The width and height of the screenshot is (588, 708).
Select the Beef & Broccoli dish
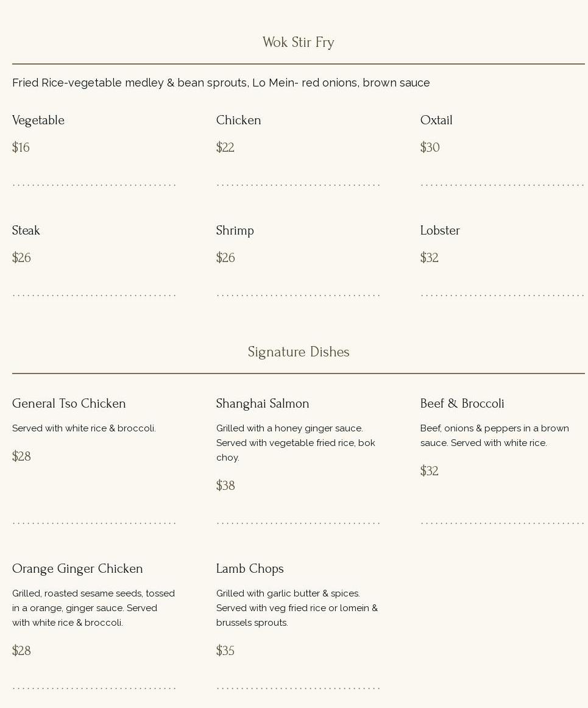[x=462, y=404]
